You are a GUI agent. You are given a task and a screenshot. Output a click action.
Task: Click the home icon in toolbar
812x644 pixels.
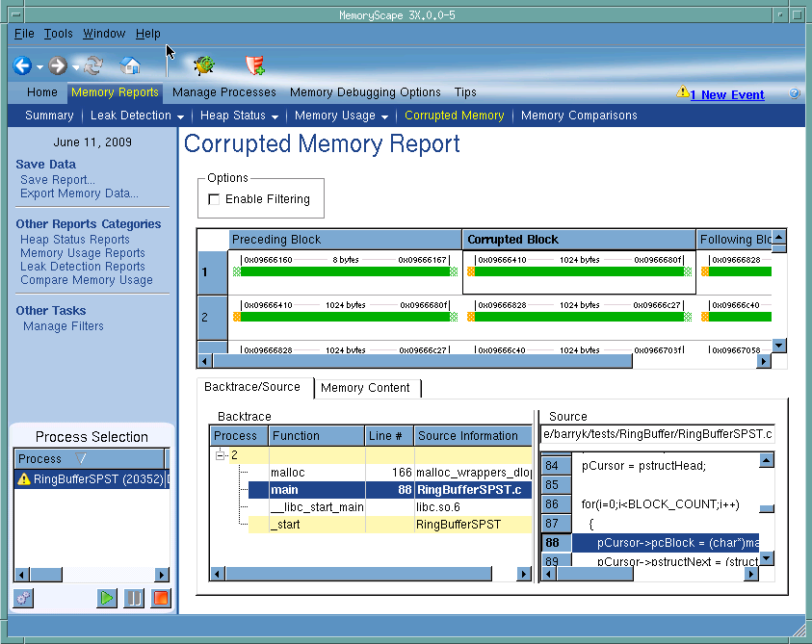tap(130, 66)
